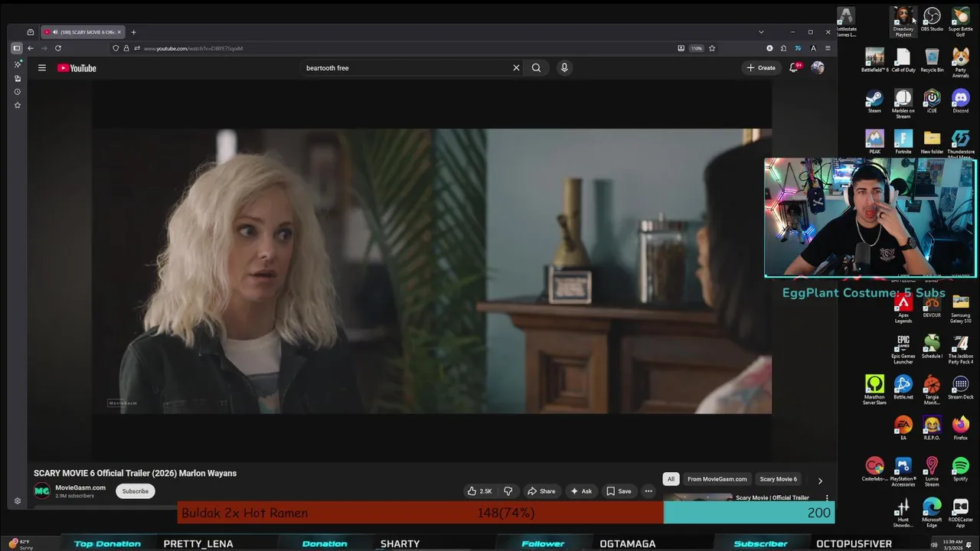Open RODECaster App shortcut
980x551 pixels.
[960, 512]
